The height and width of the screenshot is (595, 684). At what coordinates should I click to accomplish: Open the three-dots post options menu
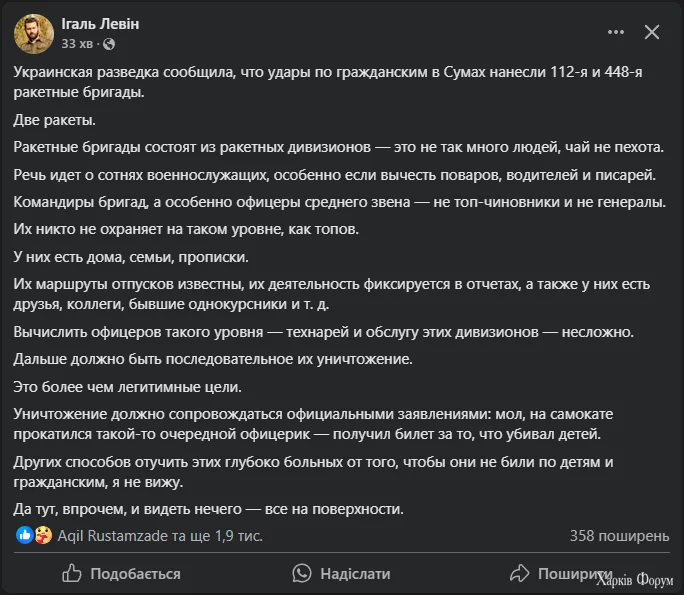click(616, 32)
